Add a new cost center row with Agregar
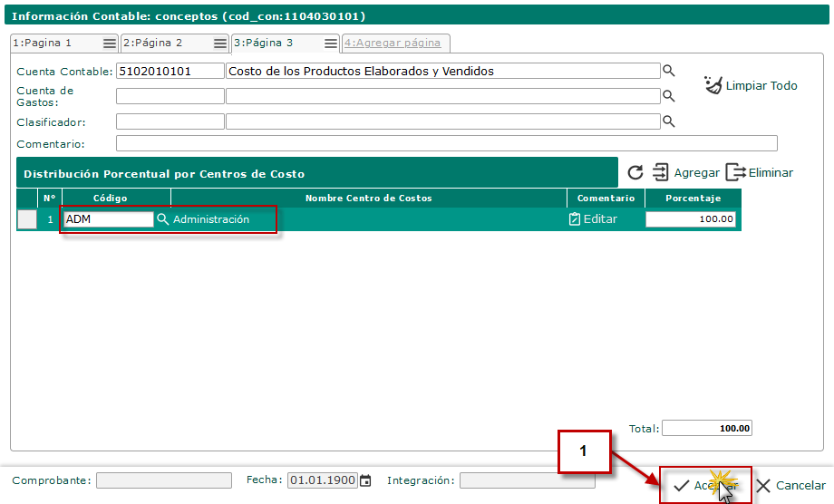 click(685, 172)
